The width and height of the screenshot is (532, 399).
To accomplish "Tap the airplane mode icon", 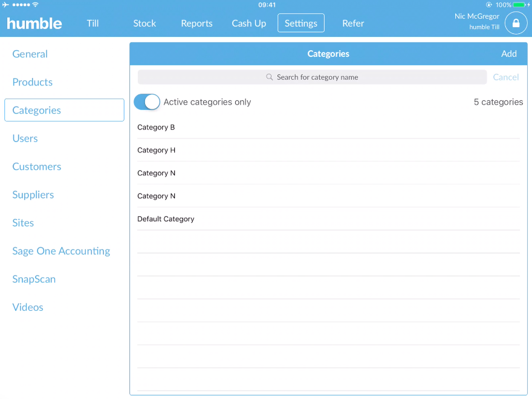I will [x=6, y=5].
